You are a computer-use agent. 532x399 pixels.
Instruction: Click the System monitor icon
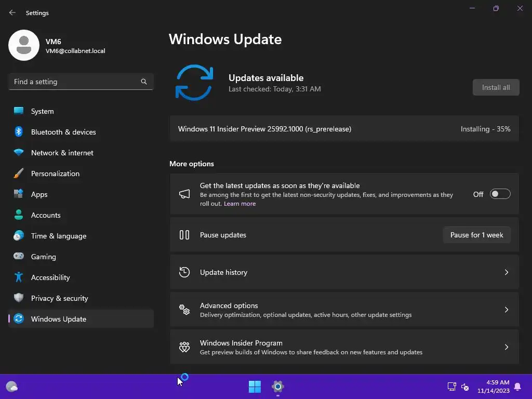point(19,111)
